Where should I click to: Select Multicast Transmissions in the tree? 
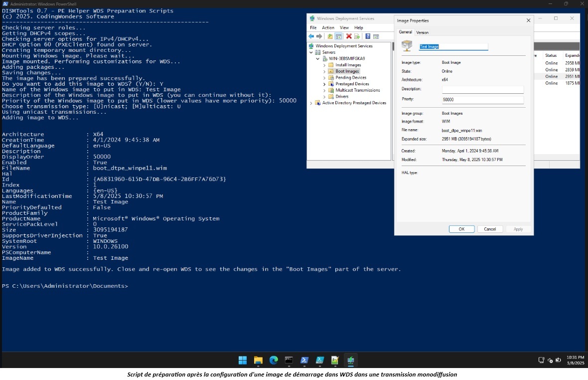tap(357, 90)
